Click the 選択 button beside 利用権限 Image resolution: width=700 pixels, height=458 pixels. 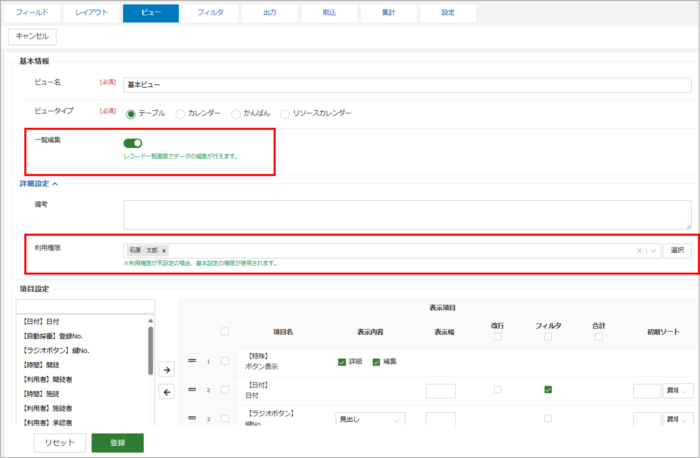[677, 250]
